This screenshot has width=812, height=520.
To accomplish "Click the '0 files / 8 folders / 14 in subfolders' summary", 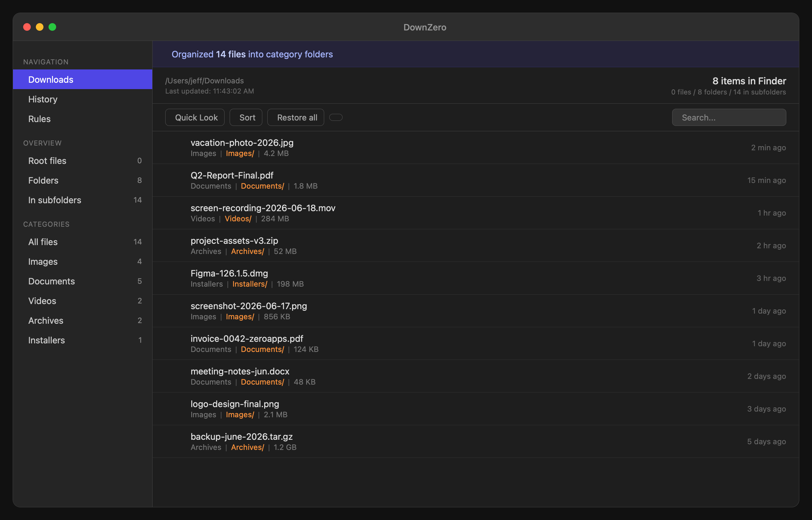I will click(x=729, y=92).
